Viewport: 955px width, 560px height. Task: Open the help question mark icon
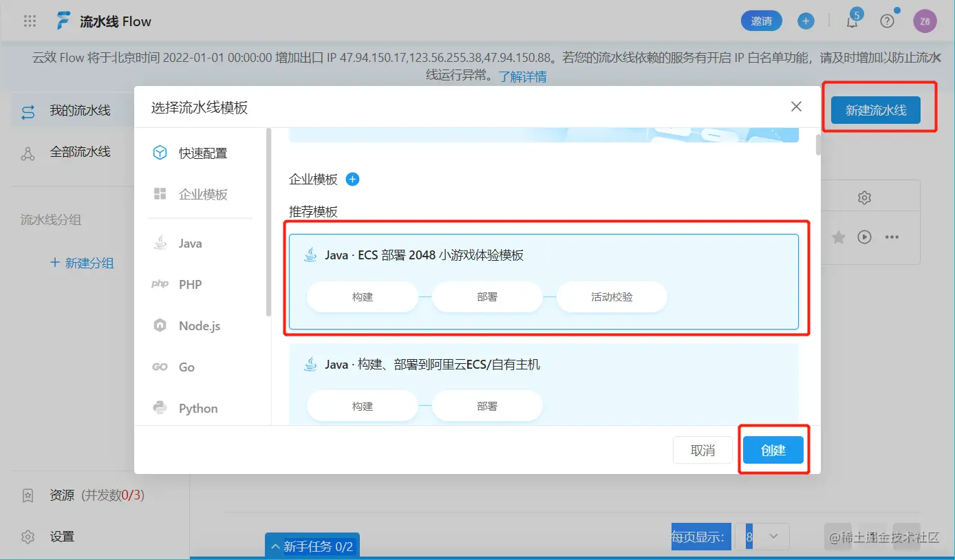888,21
